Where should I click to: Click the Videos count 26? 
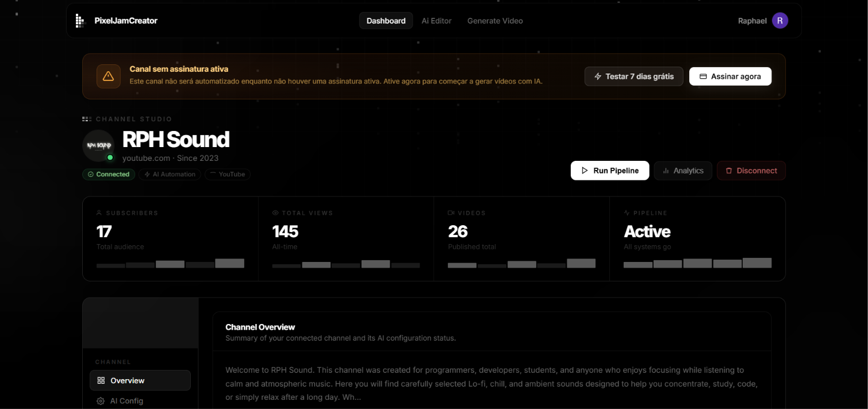tap(458, 231)
